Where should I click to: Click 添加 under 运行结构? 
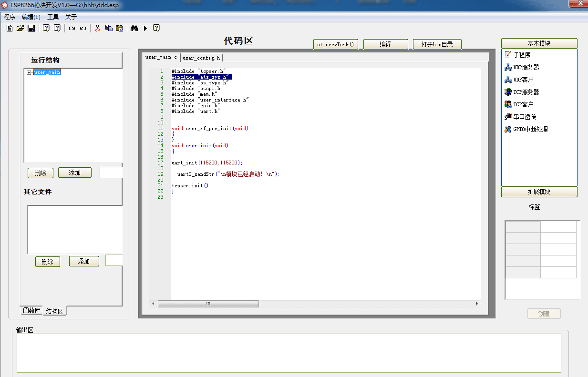coord(75,173)
